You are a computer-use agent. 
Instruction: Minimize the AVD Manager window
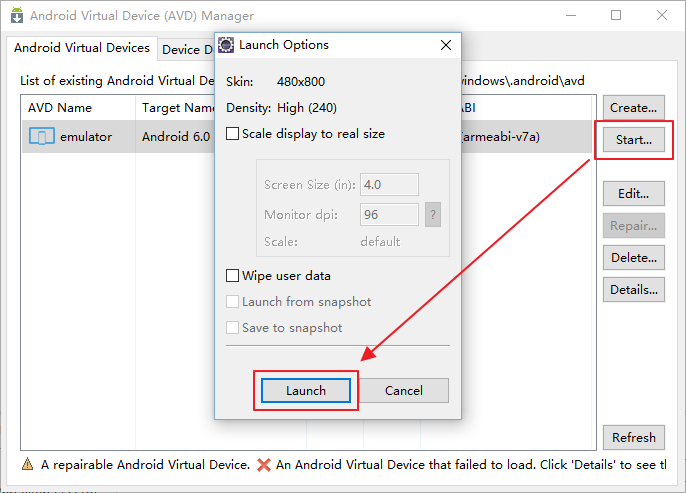click(570, 15)
